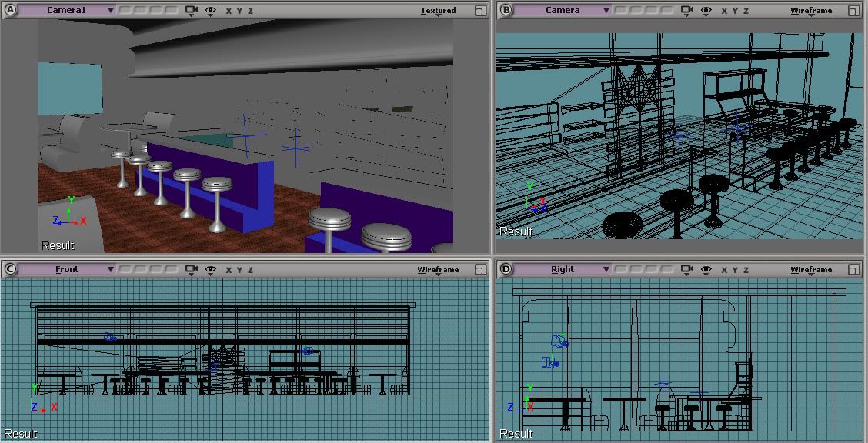Image resolution: width=868 pixels, height=443 pixels.
Task: Open the Right view dropdown in viewport D
Action: click(563, 269)
